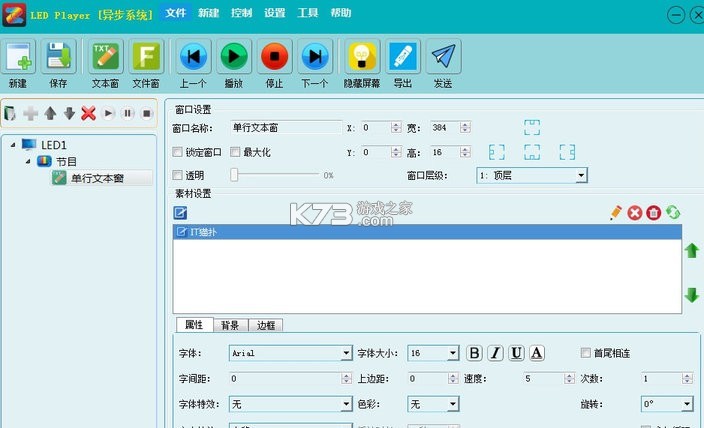Toggle italic I formatting

[x=495, y=353]
